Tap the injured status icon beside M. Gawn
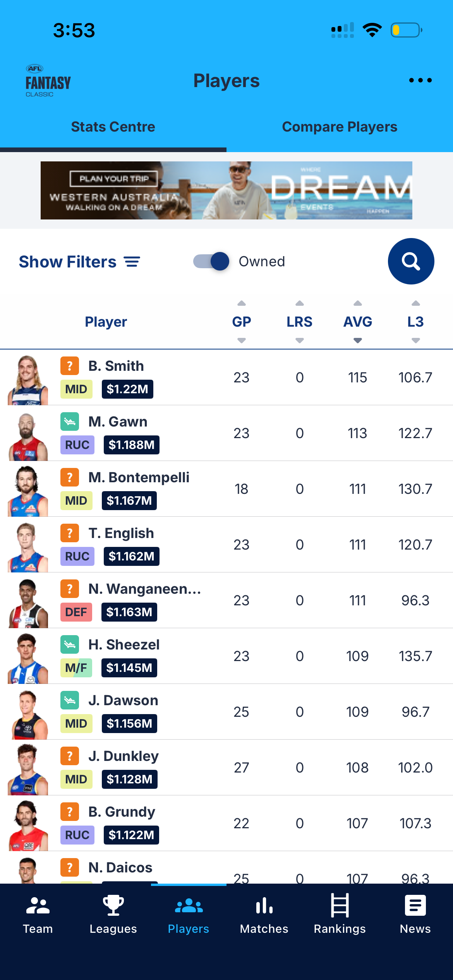 click(x=70, y=421)
